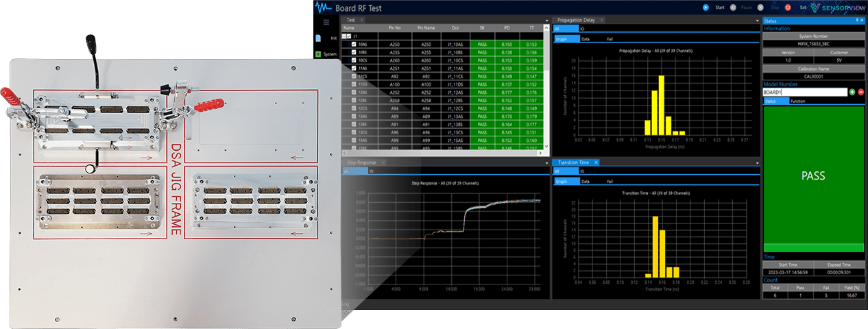Switch to Fail tab in Propagation Delay panel
This screenshot has width=868, height=329.
610,40
